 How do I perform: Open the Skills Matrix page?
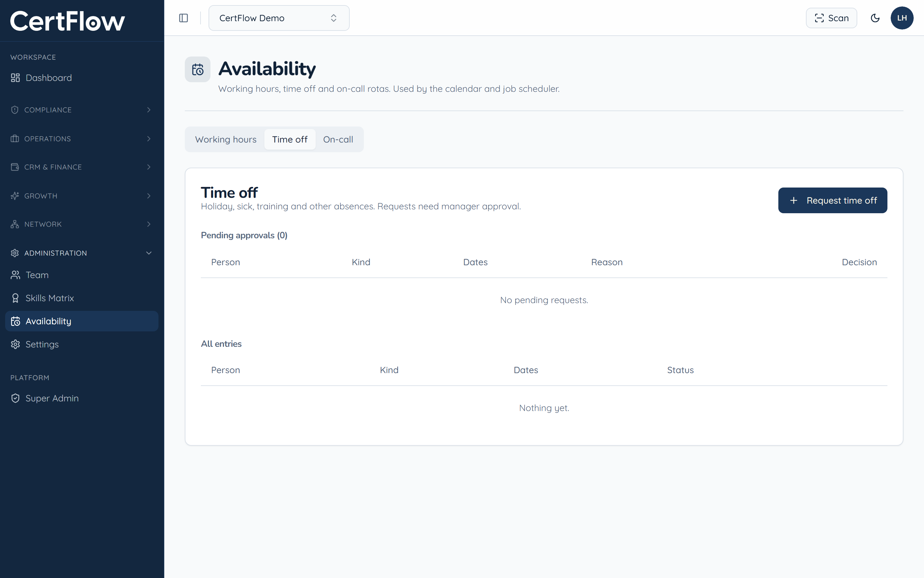point(82,298)
